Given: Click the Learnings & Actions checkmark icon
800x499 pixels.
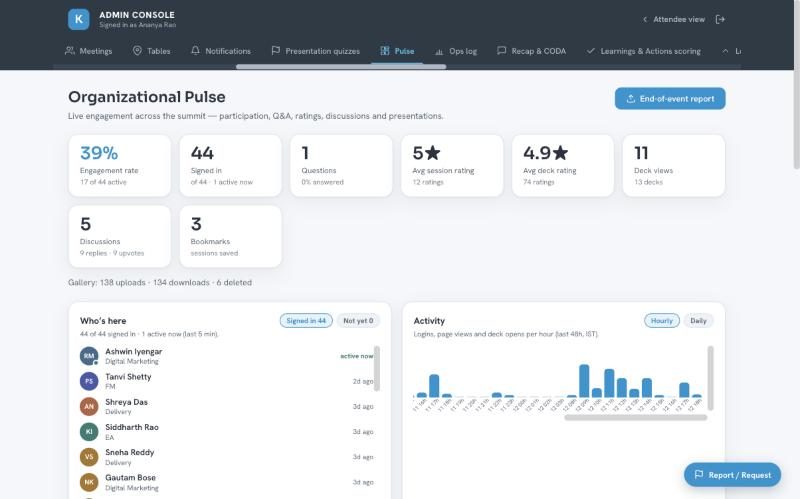Looking at the screenshot, I should coord(591,51).
